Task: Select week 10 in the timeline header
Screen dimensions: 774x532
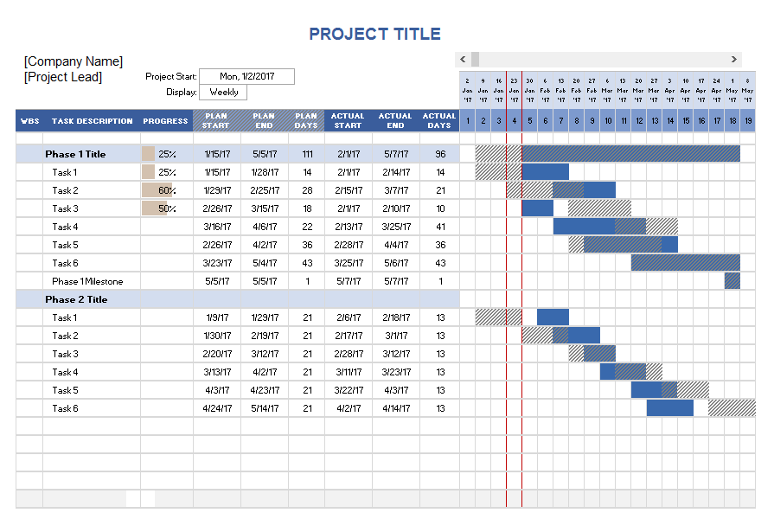Action: pos(608,121)
